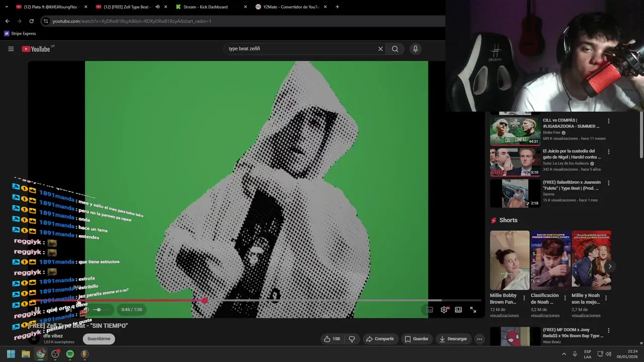This screenshot has height=362, width=644.
Task: Reload the page with refresh icon
Action: click(x=31, y=21)
